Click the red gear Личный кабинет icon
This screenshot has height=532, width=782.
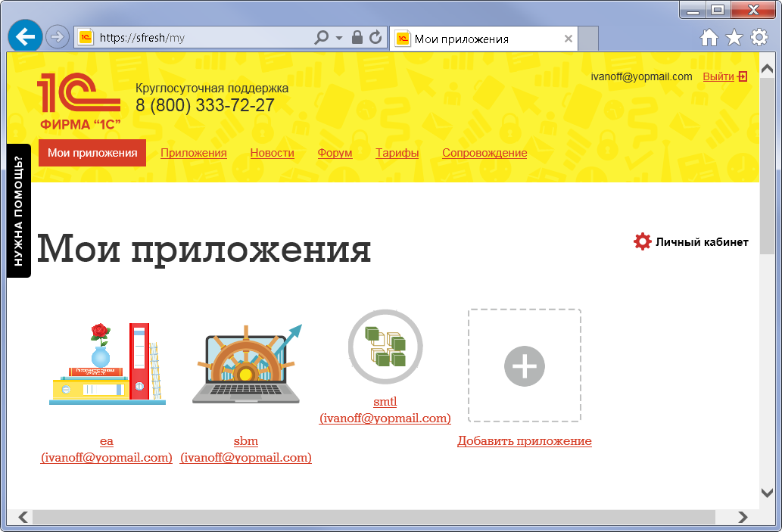click(643, 242)
